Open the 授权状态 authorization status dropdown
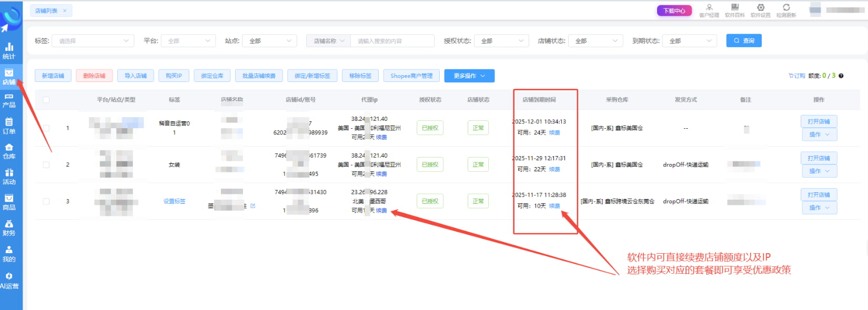The height and width of the screenshot is (310, 868). [501, 40]
